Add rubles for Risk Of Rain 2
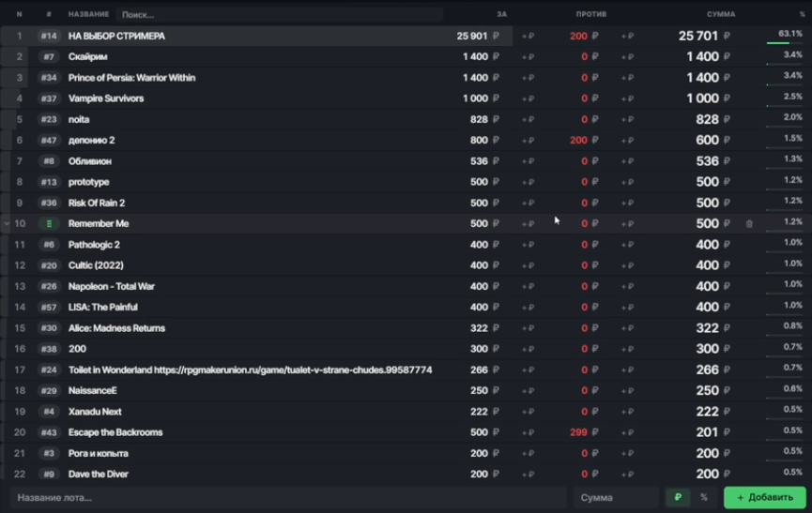812x513 pixels. 528,203
